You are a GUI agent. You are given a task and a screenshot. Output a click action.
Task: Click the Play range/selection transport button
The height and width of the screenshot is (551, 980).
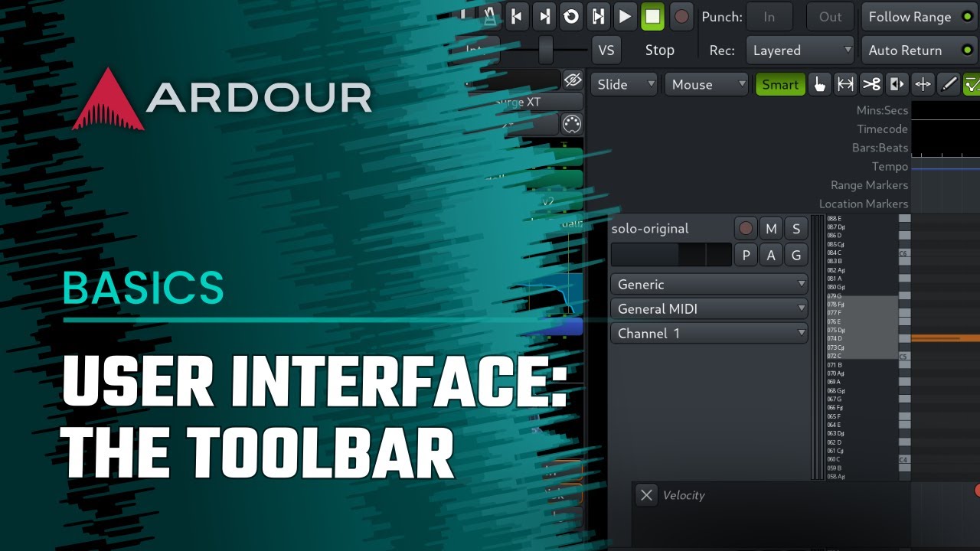599,16
